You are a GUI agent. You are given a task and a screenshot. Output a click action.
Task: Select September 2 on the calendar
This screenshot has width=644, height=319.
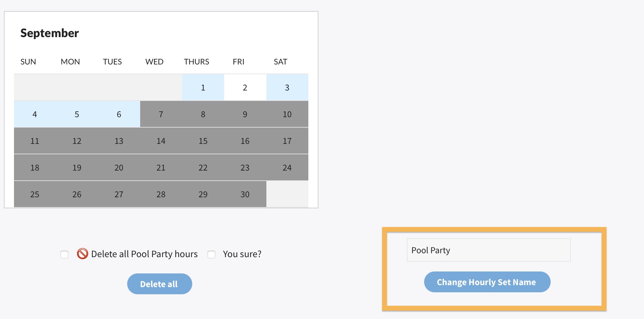click(245, 88)
